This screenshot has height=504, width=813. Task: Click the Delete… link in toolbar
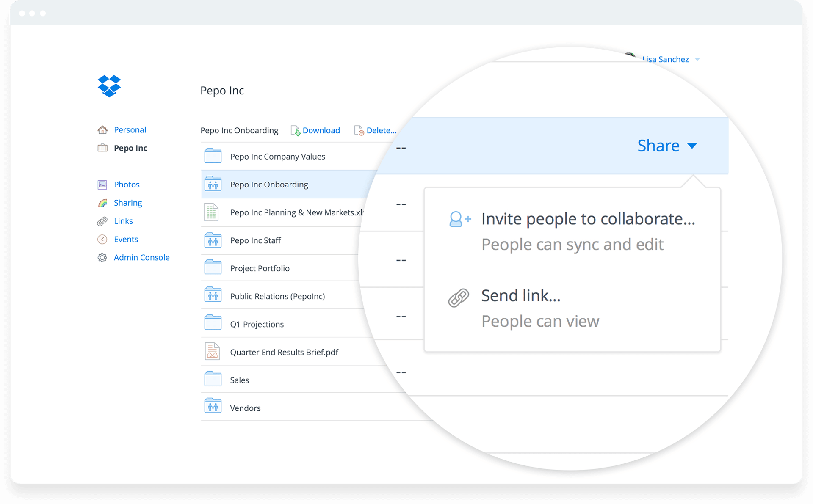(x=381, y=131)
